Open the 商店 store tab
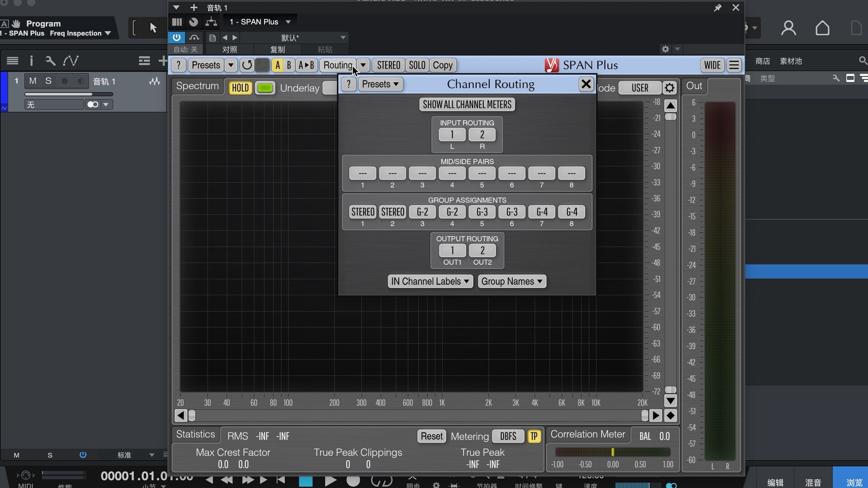The image size is (868, 488). pyautogui.click(x=763, y=61)
